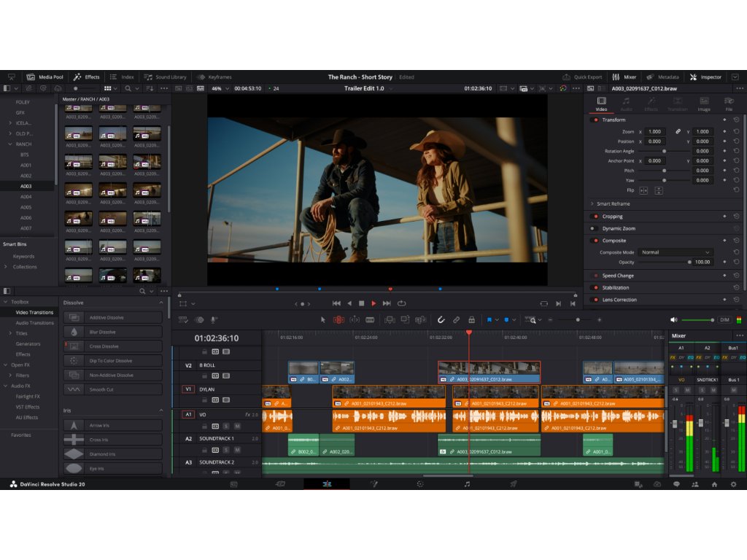This screenshot has width=747, height=560.
Task: Switch to the Image tab in Inspector
Action: click(703, 104)
